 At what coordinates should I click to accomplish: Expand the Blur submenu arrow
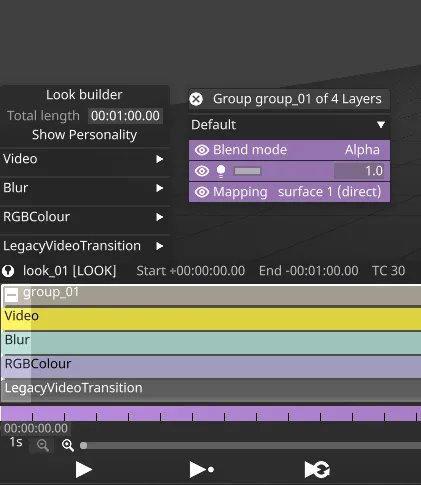pyautogui.click(x=160, y=188)
